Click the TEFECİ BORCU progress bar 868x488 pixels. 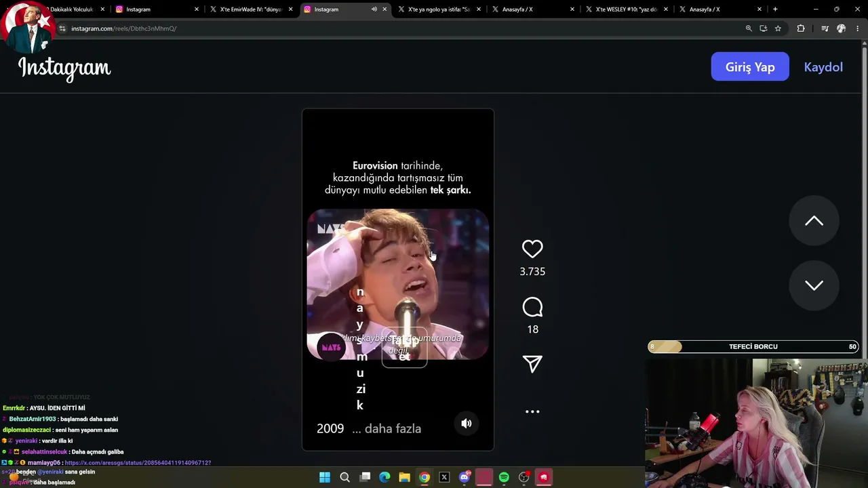coord(753,347)
